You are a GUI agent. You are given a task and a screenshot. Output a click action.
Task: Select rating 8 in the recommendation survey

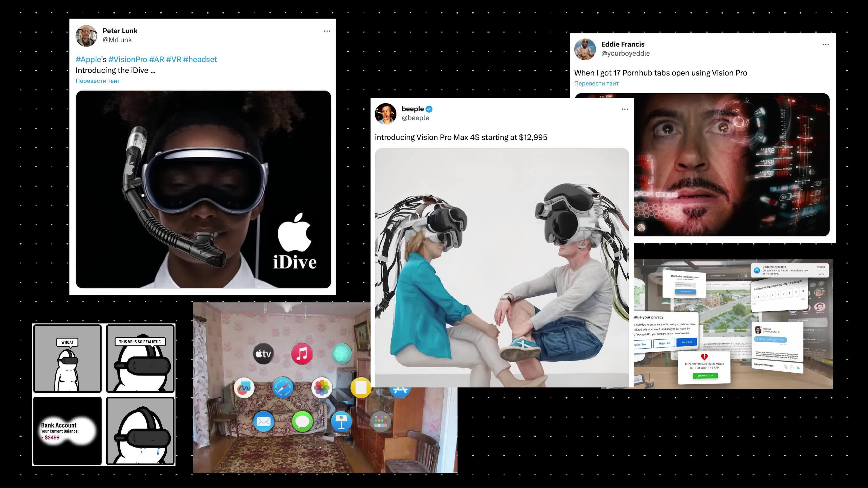click(790, 293)
